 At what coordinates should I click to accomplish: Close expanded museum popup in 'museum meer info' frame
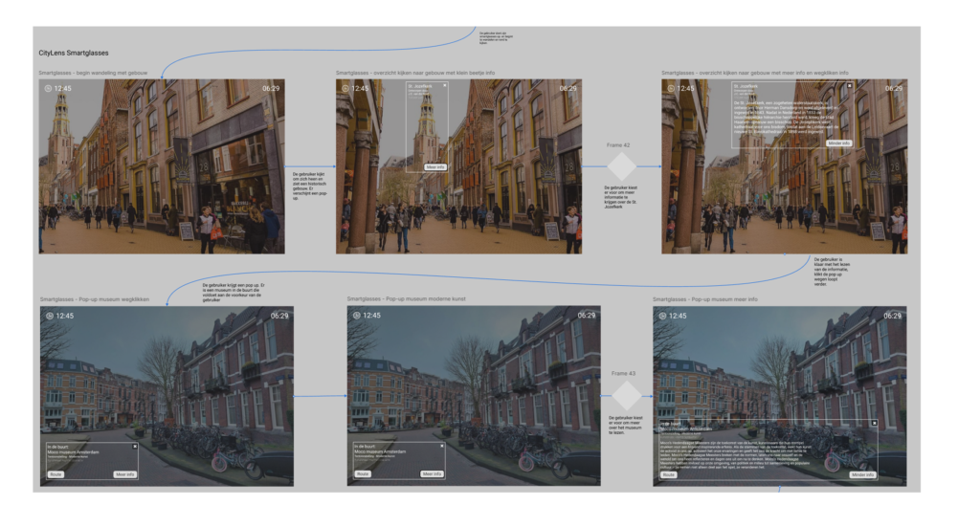pos(874,422)
